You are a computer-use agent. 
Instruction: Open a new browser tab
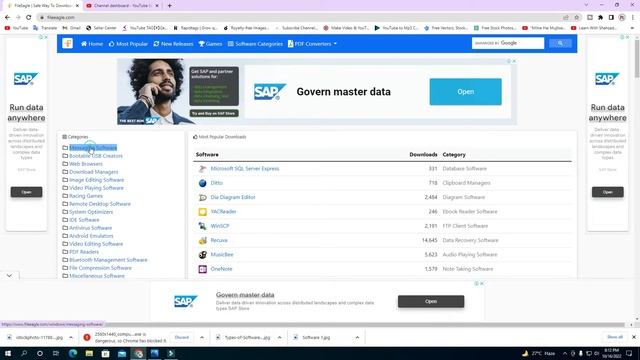tap(169, 6)
